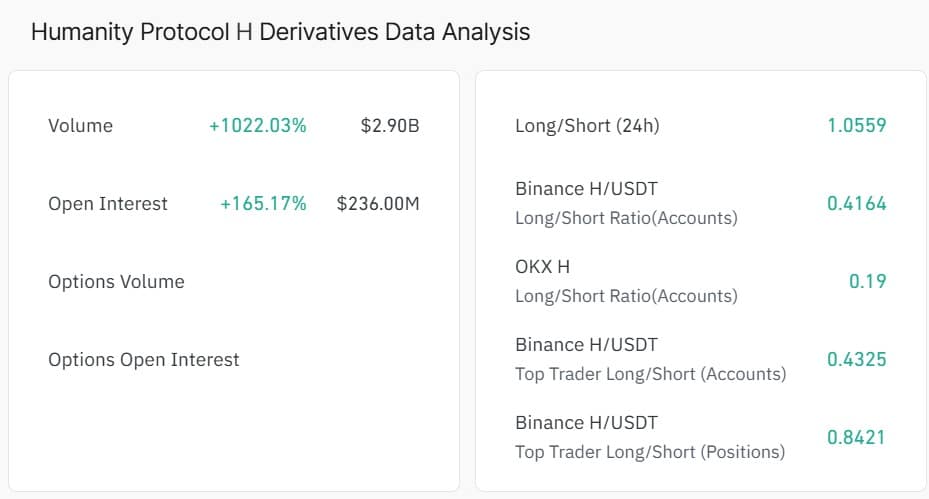Click the 0.4325 top trader value
This screenshot has width=929, height=499.
coord(856,360)
